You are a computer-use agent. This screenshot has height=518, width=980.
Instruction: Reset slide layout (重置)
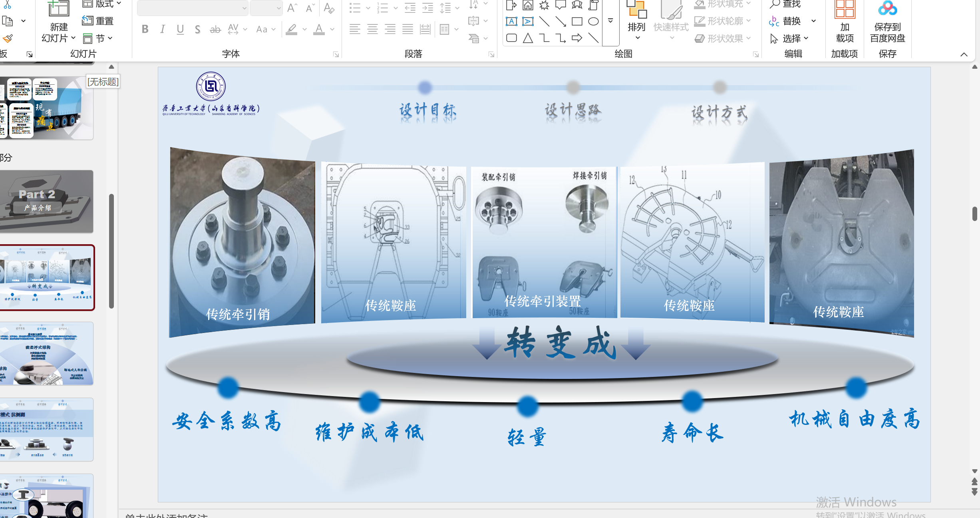[98, 21]
